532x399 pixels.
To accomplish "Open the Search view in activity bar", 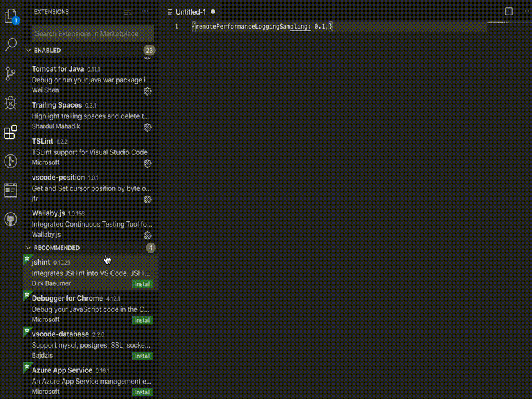I will pyautogui.click(x=11, y=45).
